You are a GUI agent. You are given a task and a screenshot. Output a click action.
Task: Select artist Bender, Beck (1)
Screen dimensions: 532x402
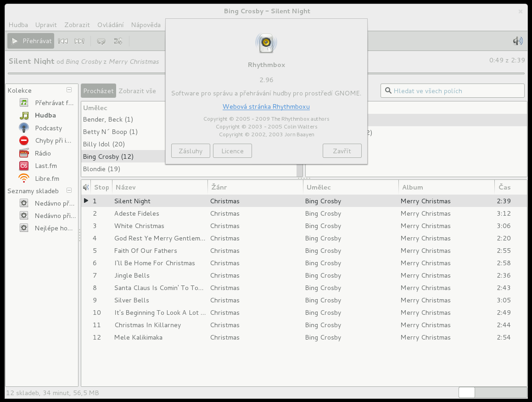124,119
